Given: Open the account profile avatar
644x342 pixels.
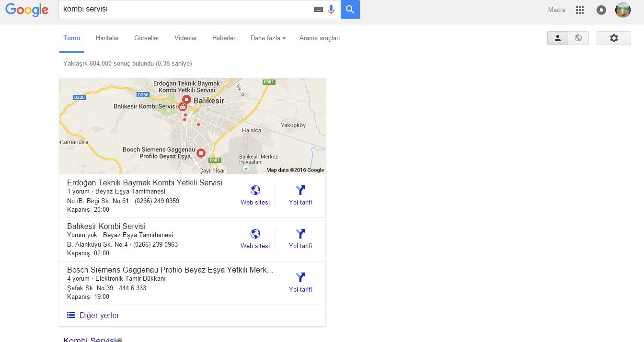Looking at the screenshot, I should click(623, 10).
